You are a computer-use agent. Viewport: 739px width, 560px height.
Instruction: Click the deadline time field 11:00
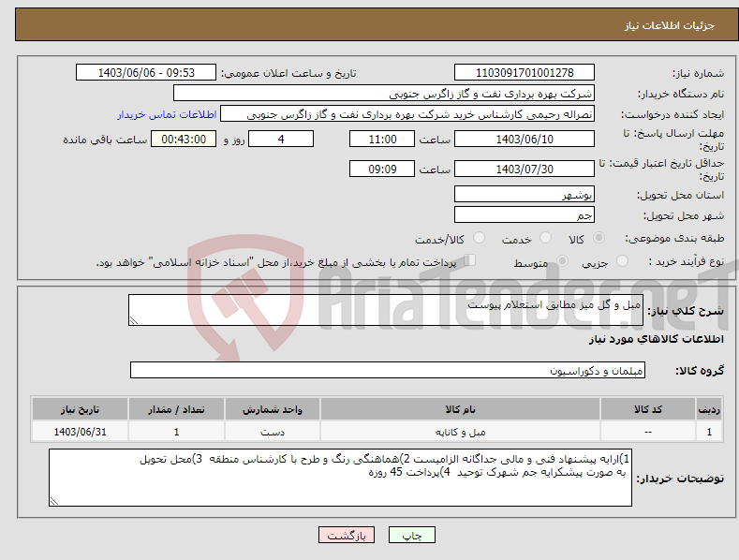click(382, 139)
